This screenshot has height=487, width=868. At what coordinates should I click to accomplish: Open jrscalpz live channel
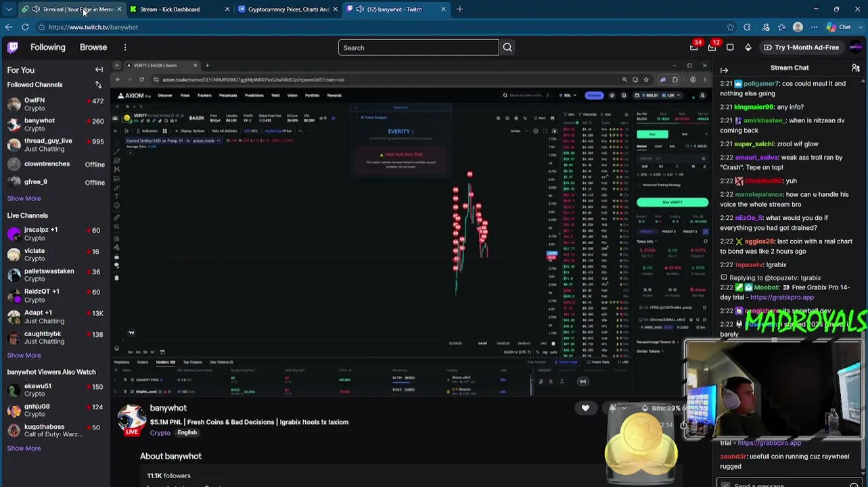tap(55, 234)
